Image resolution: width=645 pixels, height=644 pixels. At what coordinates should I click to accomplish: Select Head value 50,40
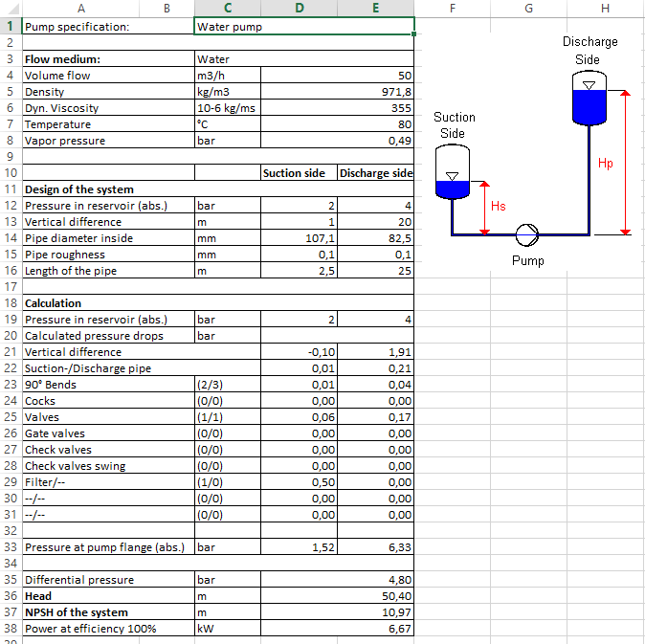(x=337, y=596)
